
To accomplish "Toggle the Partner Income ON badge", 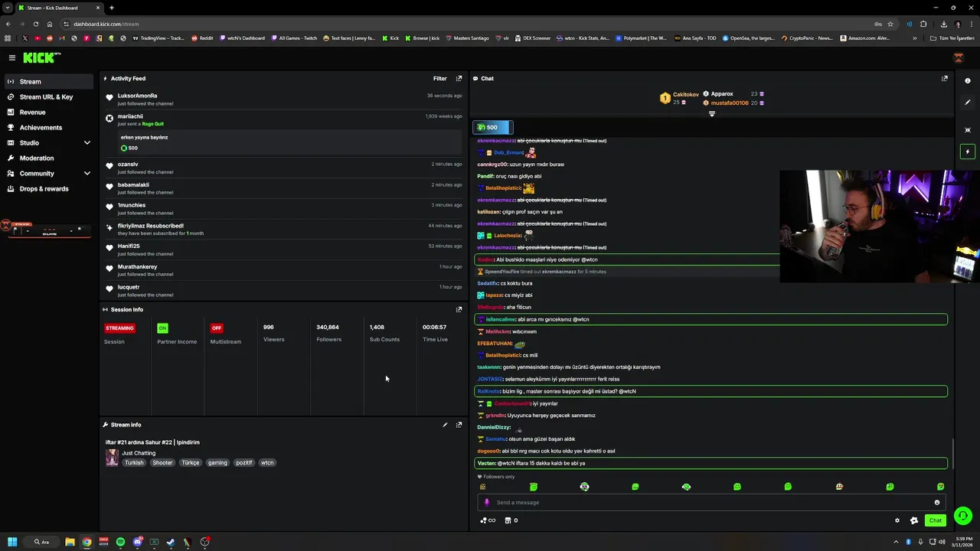I will 162,328.
